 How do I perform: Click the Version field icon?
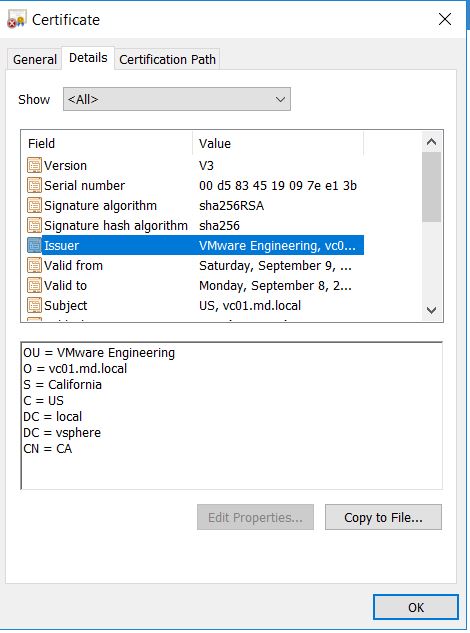click(34, 165)
